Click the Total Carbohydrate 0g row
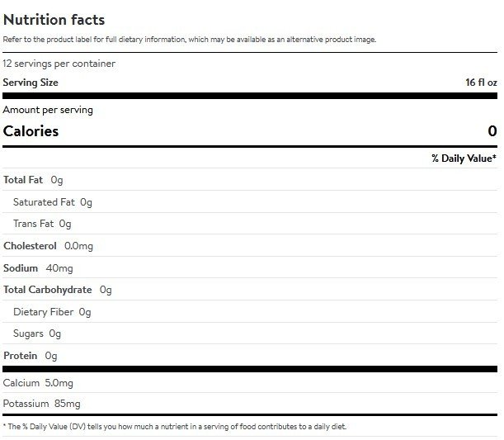This screenshot has width=504, height=440. (250, 290)
